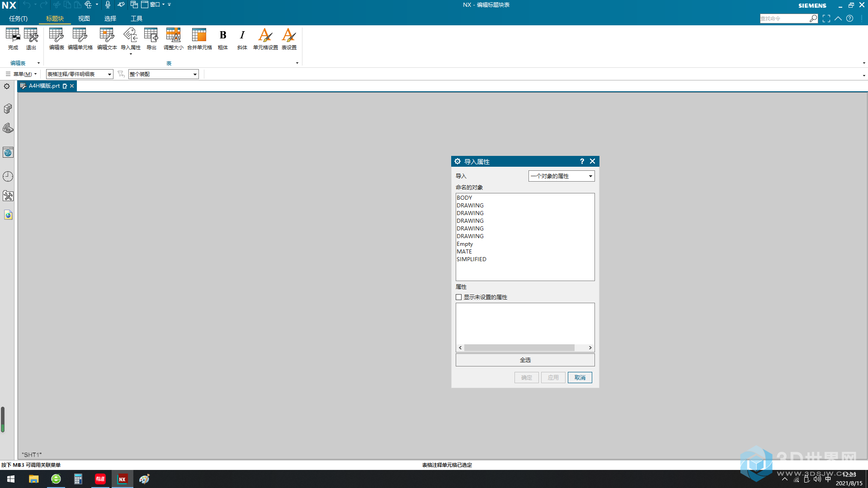Image resolution: width=868 pixels, height=488 pixels.
Task: Switch to the 标题块 ribbon tab
Action: pos(55,19)
